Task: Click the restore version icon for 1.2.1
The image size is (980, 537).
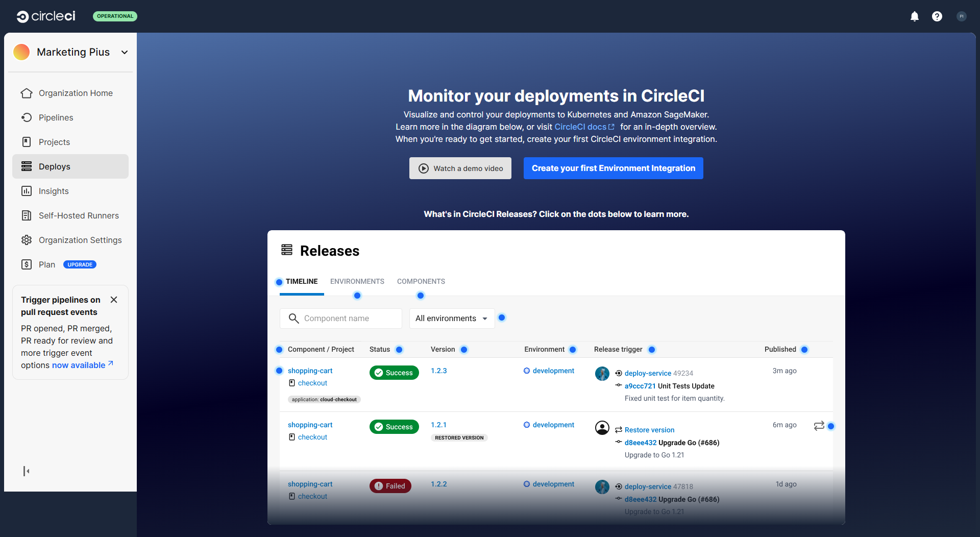Action: click(819, 426)
